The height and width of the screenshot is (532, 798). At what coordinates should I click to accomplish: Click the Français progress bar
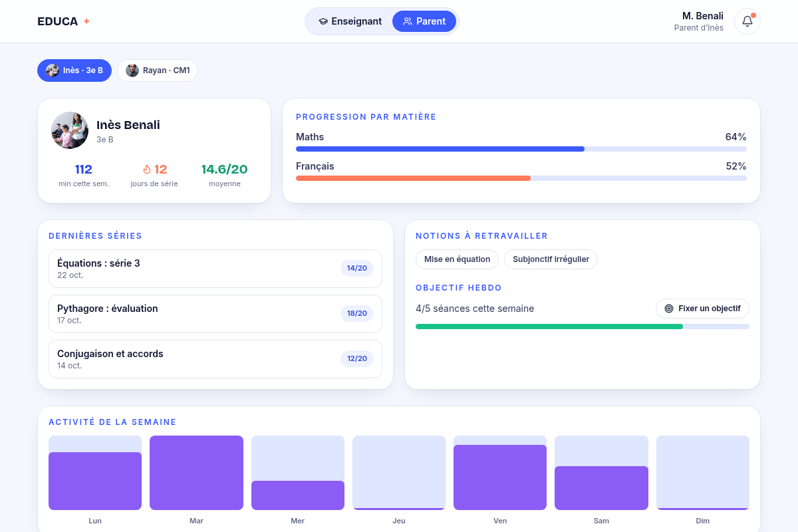(x=521, y=178)
